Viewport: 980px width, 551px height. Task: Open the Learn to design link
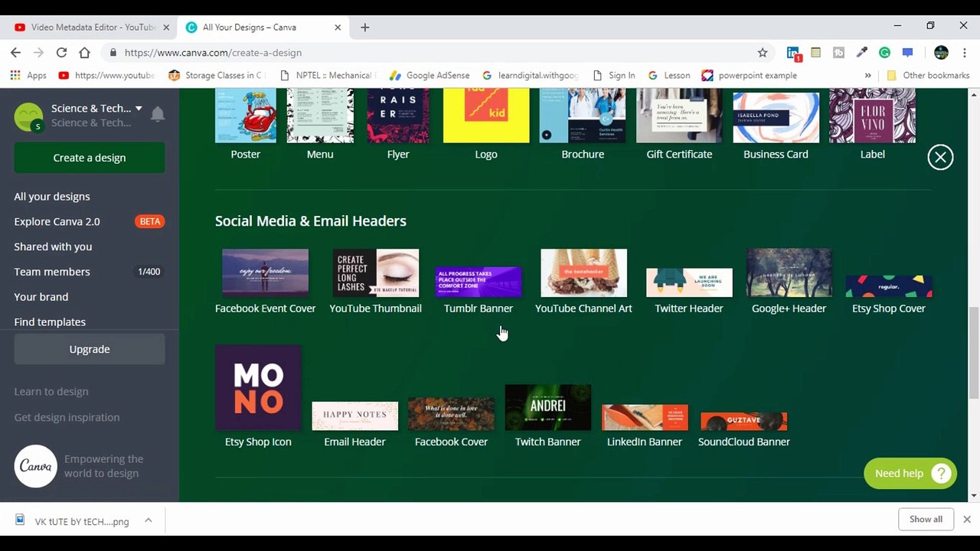click(x=51, y=392)
